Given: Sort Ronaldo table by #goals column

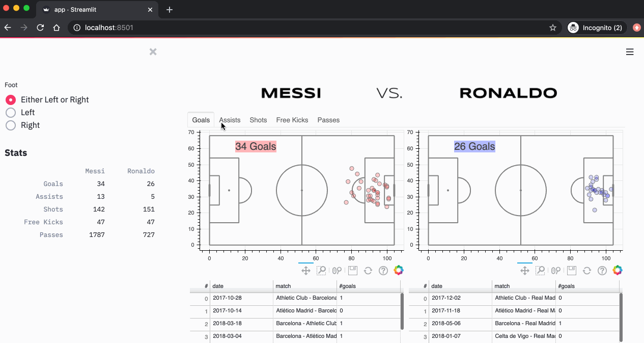Looking at the screenshot, I should point(587,286).
